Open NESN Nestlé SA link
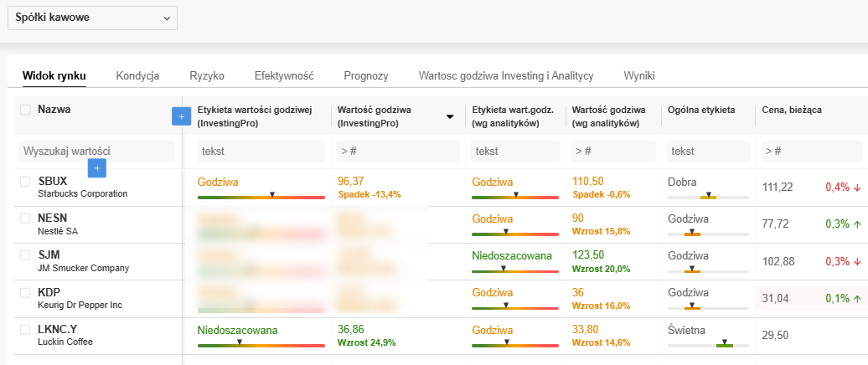The height and width of the screenshot is (365, 868). pyautogui.click(x=58, y=224)
